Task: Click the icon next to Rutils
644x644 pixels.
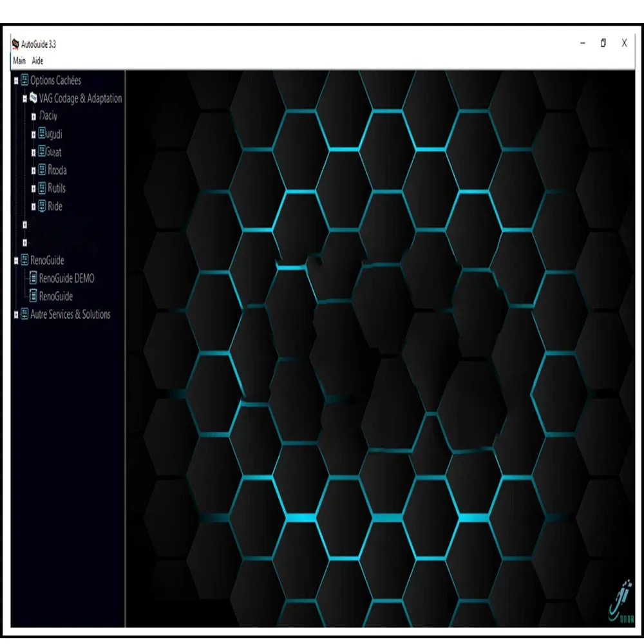Action: 42,187
